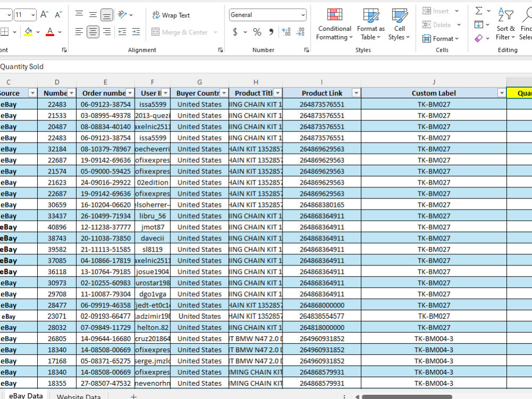Select user cell jmot87
Viewport: 532px width, 399px height.
153,227
